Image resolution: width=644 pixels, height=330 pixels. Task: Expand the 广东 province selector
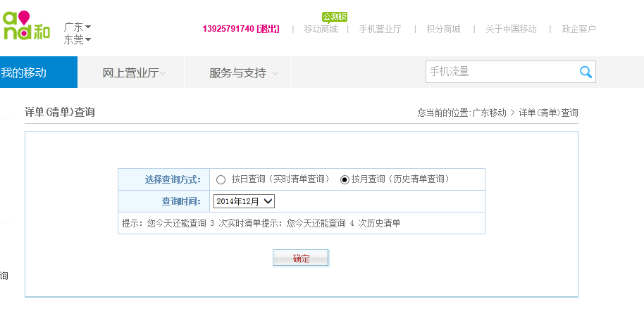78,27
